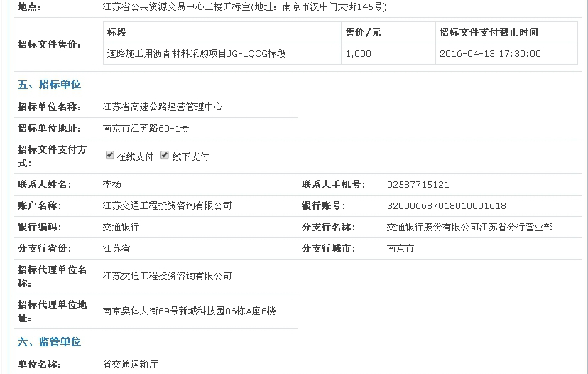The width and height of the screenshot is (588, 374).
Task: Select branch name 交通银行股份有限公司江苏省分行营业部
Action: tap(470, 228)
